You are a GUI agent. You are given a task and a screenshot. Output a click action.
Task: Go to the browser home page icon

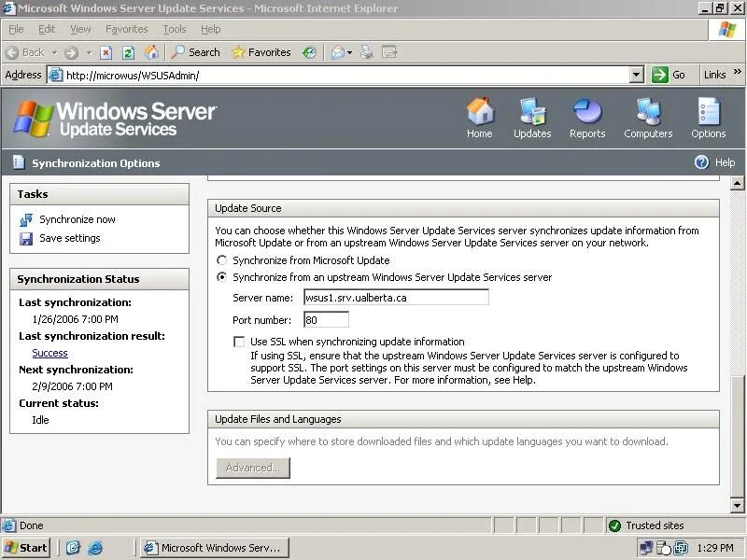point(151,52)
